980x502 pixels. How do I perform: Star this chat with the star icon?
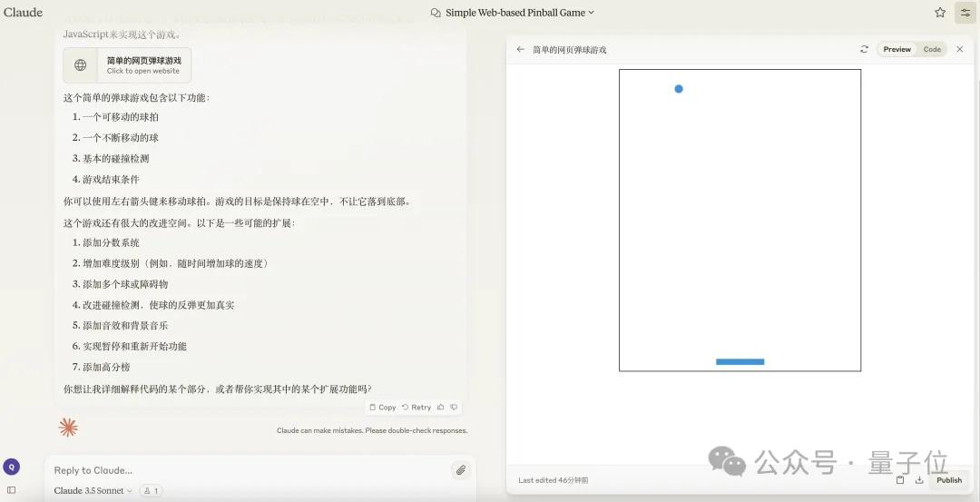(x=940, y=13)
